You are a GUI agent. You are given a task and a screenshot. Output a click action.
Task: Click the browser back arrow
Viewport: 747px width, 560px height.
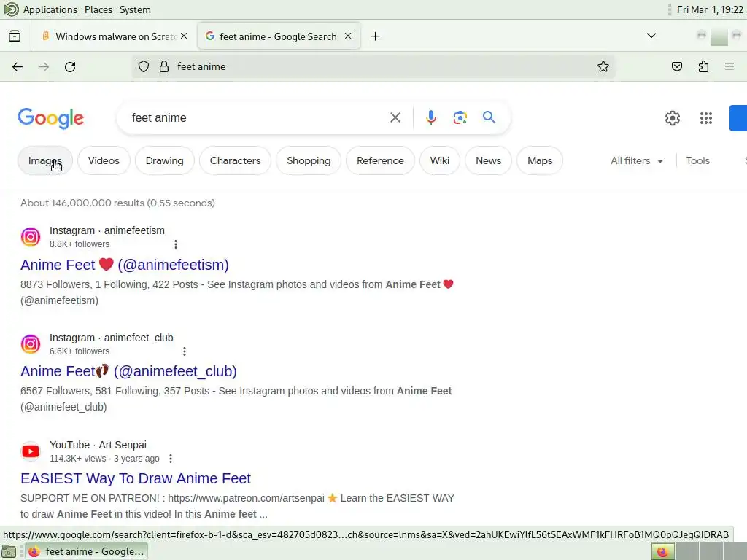click(18, 66)
